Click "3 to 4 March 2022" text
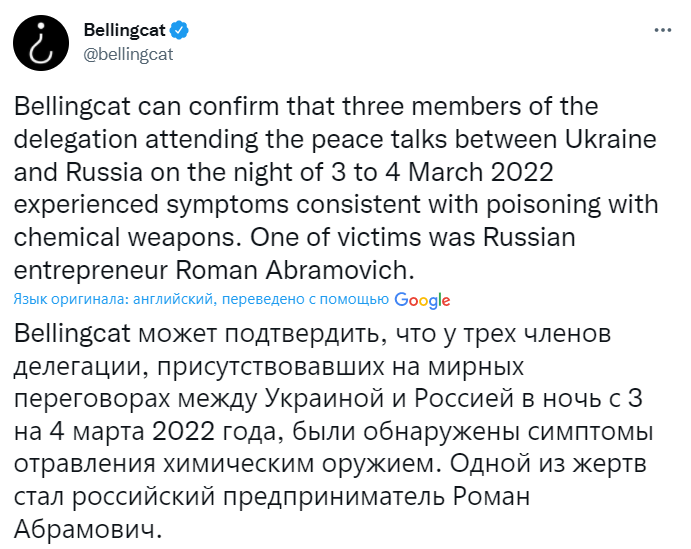The image size is (691, 549). click(x=442, y=172)
